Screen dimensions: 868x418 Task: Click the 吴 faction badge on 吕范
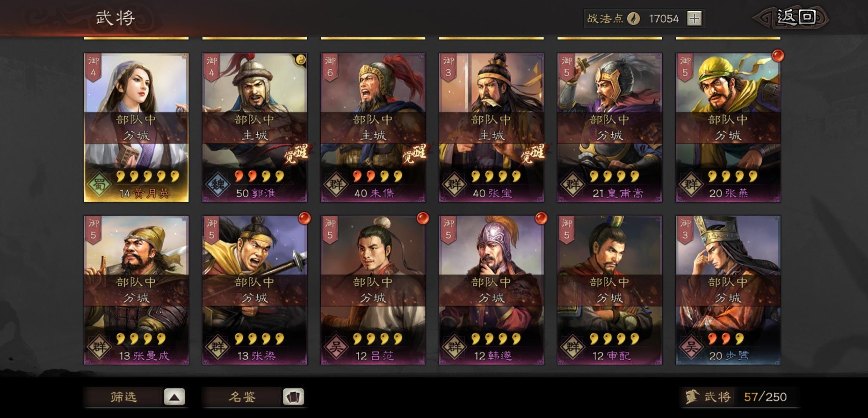(335, 346)
